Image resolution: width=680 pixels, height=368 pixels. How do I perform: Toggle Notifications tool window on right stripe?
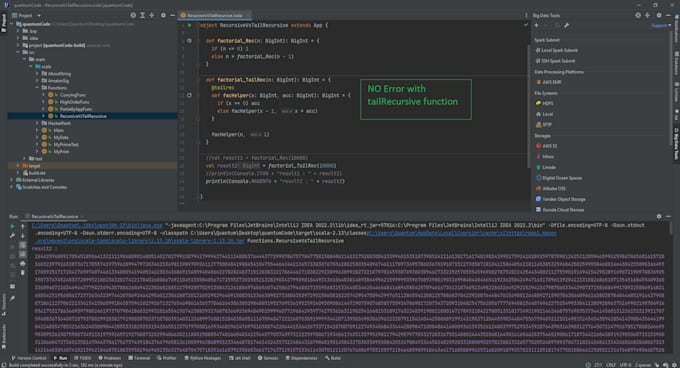pos(676,29)
